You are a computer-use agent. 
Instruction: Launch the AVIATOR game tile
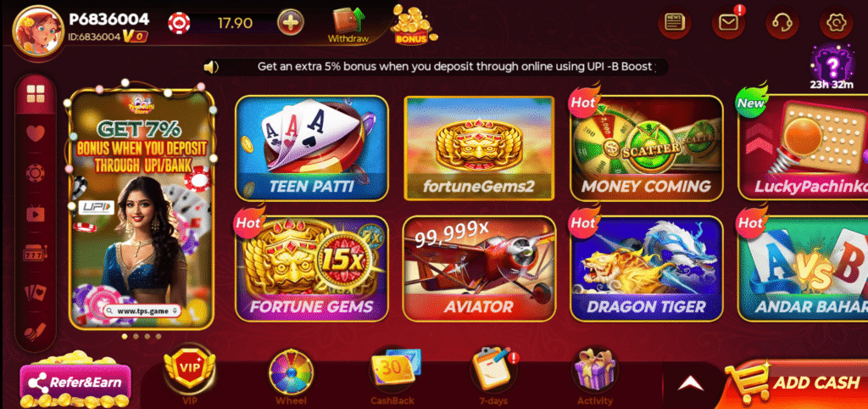point(479,269)
